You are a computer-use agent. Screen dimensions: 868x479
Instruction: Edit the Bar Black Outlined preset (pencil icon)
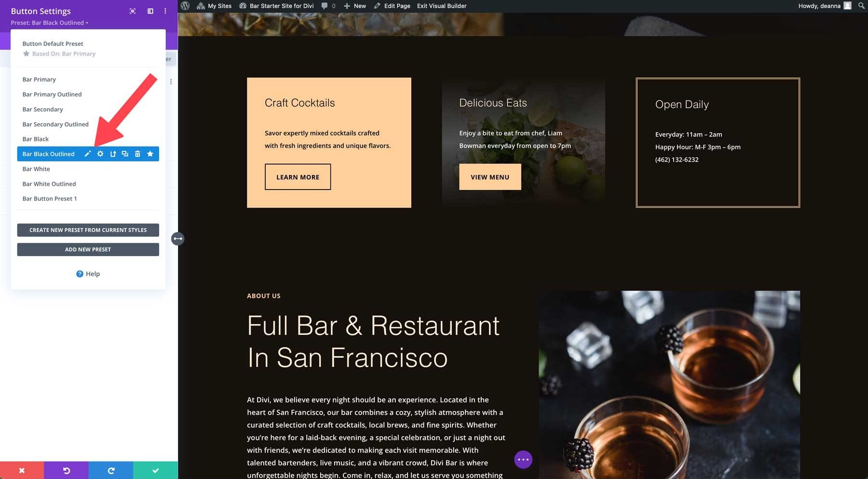tap(88, 154)
